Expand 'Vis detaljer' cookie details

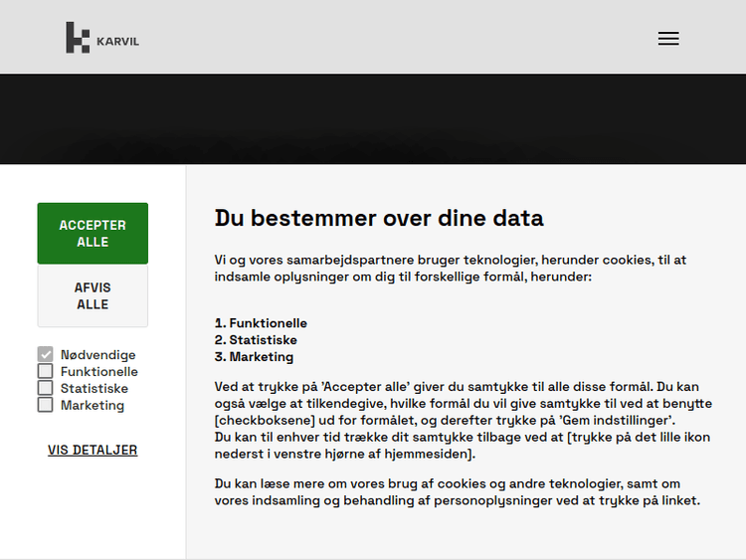[93, 450]
